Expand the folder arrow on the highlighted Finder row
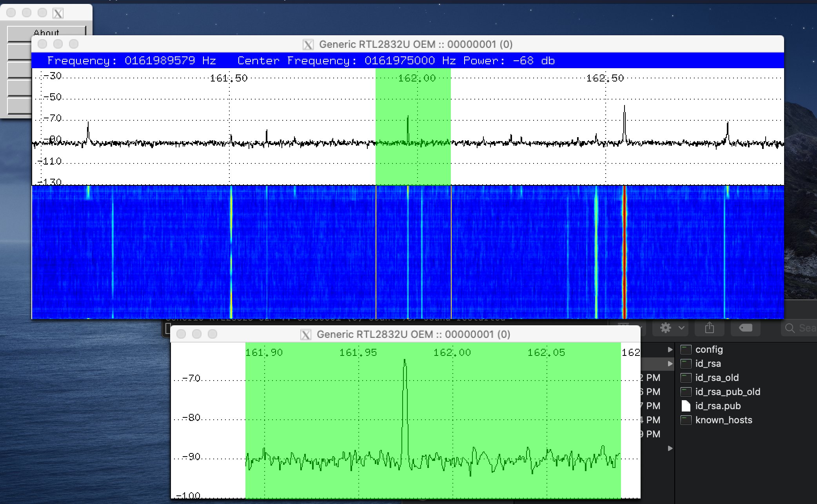817x504 pixels. (x=670, y=364)
